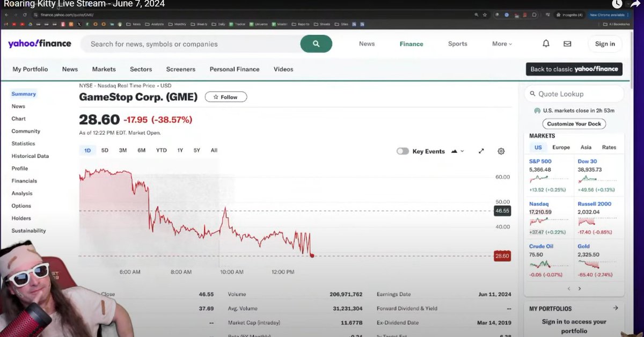This screenshot has width=644, height=337.
Task: Open the Universe bookmark
Action: point(259,24)
